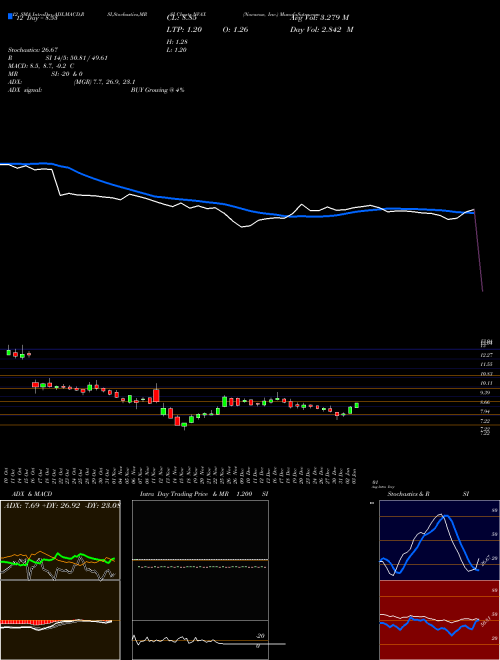The height and width of the screenshot is (660, 500).
Task: Click the ADX (MGR) 7.7, 26.9, 23.1 line
Action: [72, 82]
